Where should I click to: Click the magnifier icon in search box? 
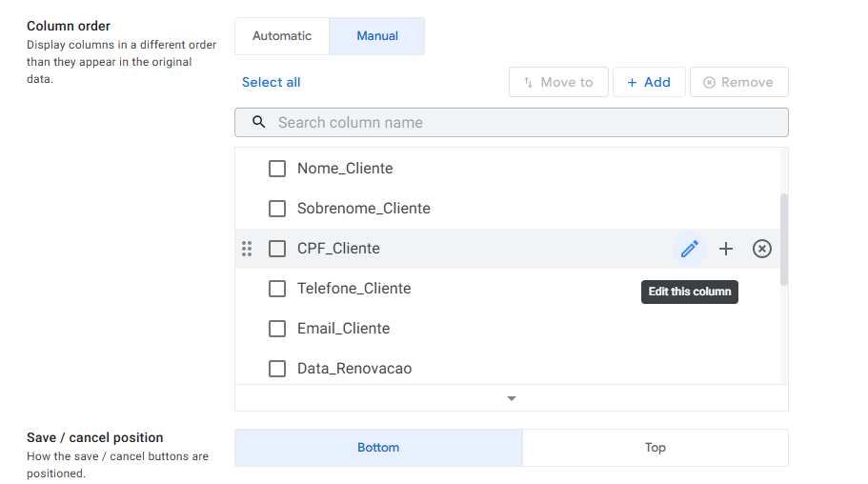pyautogui.click(x=258, y=122)
